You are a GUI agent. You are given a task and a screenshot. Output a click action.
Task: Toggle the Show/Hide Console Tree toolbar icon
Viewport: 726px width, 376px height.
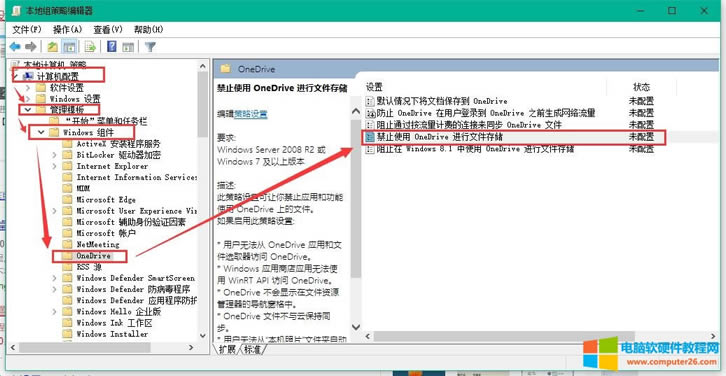[69, 46]
